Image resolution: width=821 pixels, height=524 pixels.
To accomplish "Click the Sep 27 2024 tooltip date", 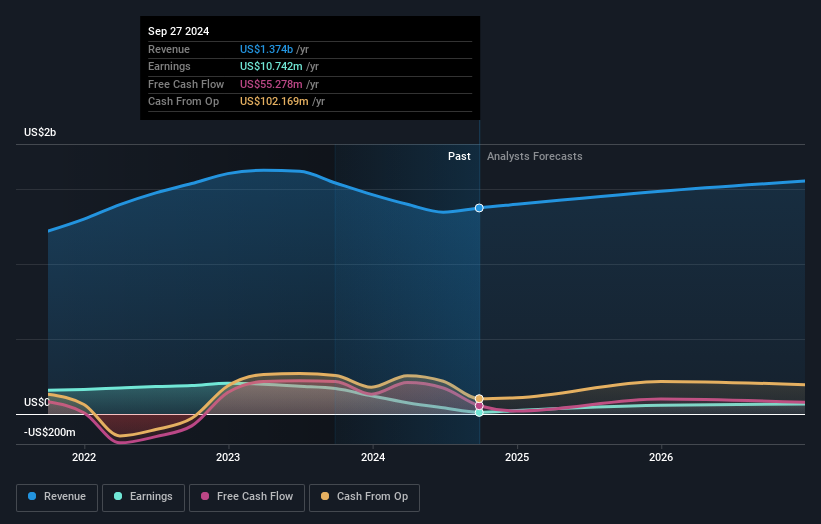I will (179, 31).
